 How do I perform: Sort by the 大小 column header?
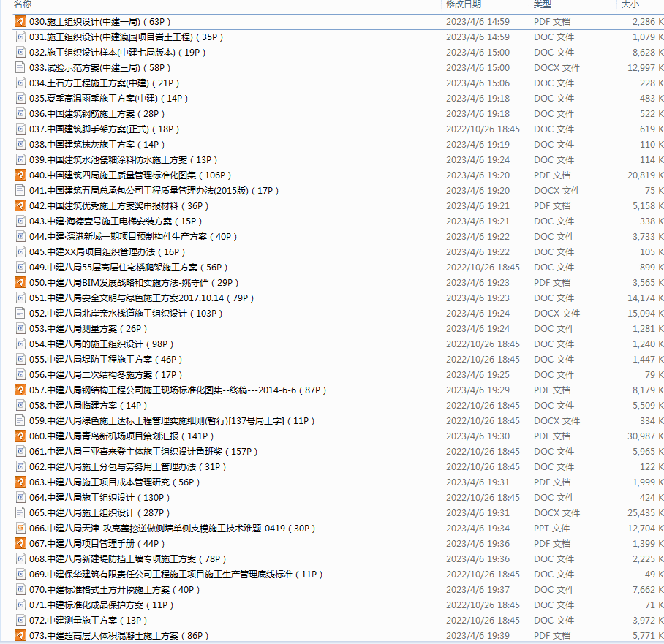click(x=630, y=4)
